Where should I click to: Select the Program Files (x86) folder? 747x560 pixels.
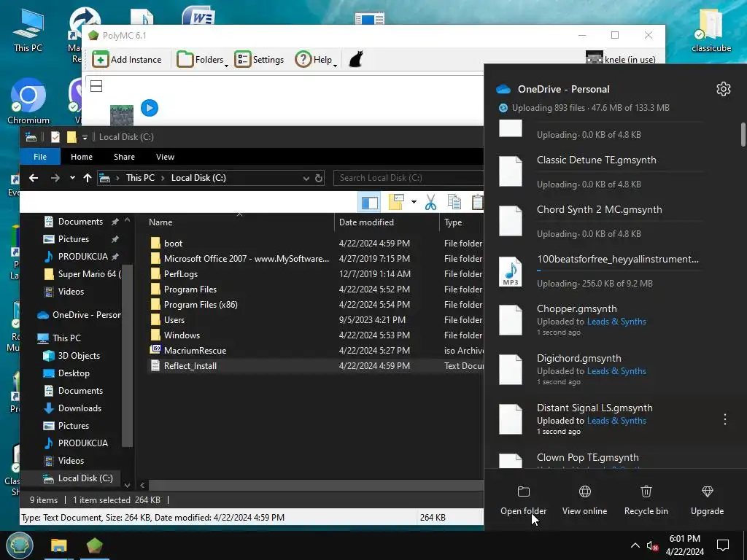[201, 305]
